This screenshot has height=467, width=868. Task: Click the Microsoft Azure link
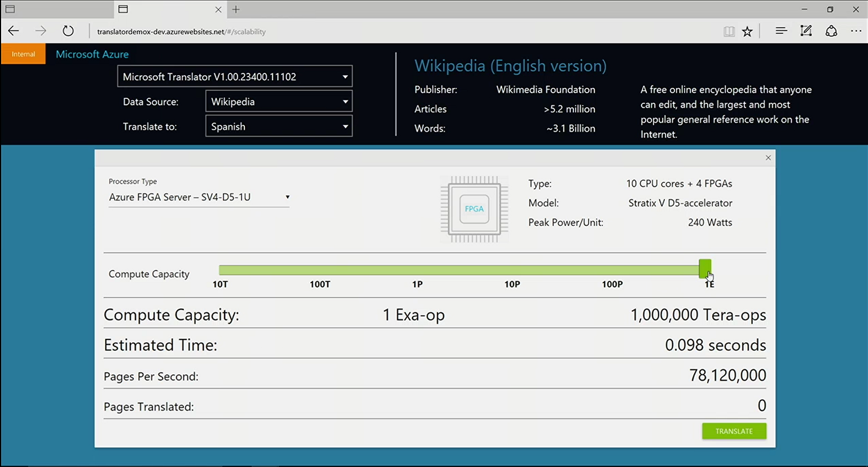click(92, 54)
